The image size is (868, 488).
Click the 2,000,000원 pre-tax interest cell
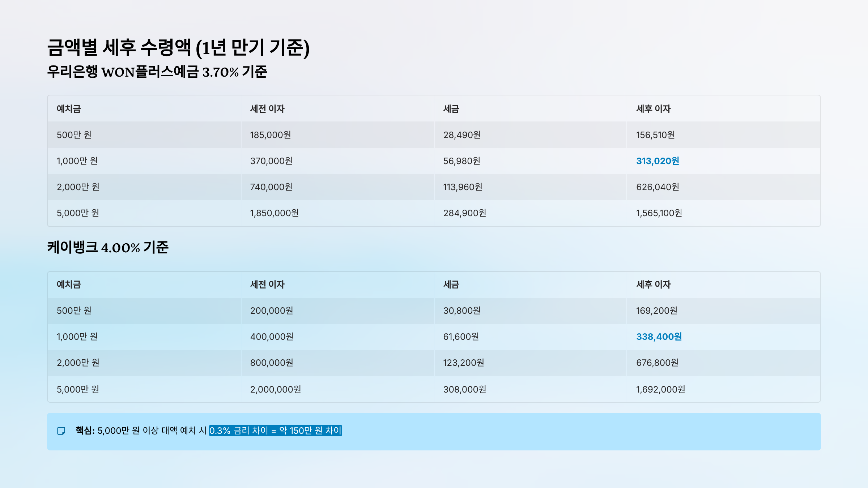[x=276, y=389]
